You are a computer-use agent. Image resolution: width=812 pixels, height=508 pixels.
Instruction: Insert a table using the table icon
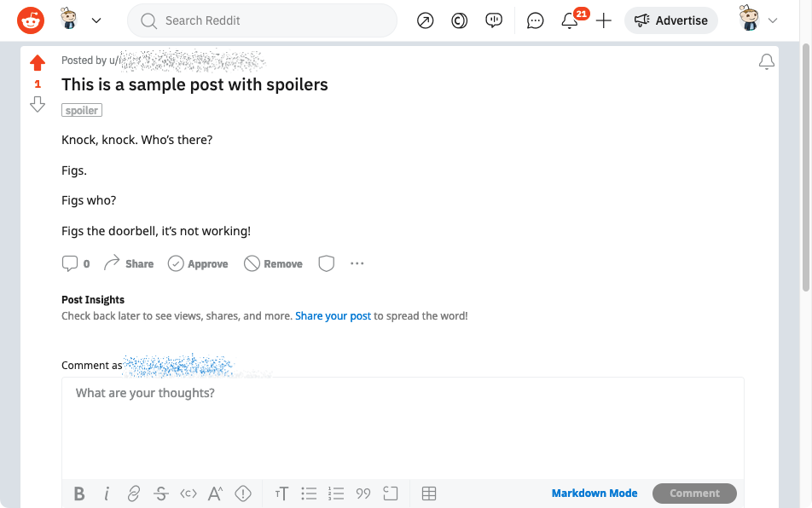point(429,494)
